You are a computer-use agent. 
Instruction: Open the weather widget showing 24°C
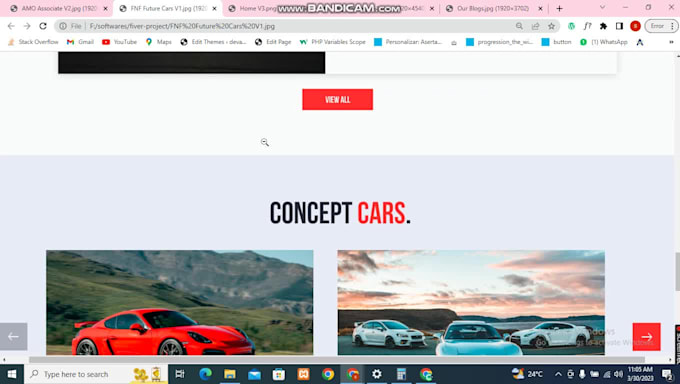[527, 374]
